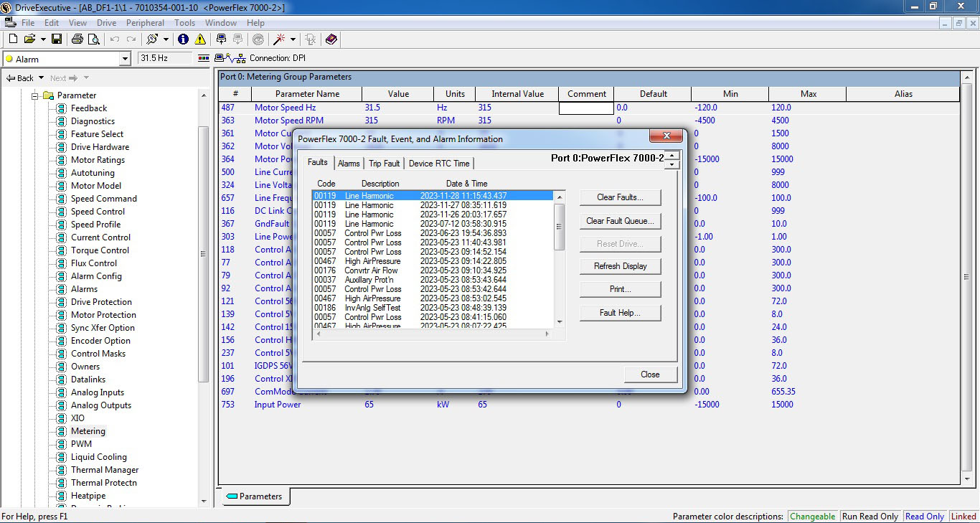Click the Open folder toolbar icon
The height and width of the screenshot is (523, 980).
click(29, 39)
